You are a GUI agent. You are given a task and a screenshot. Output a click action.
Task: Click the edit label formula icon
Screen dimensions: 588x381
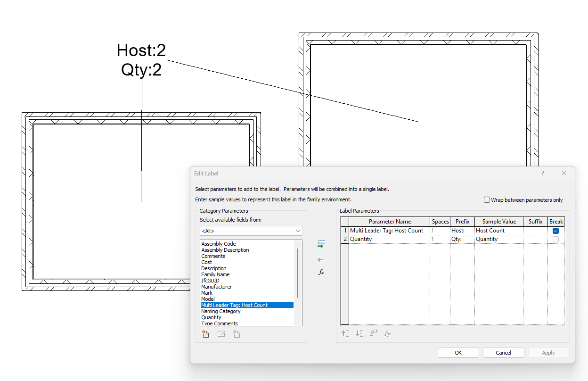(x=388, y=333)
